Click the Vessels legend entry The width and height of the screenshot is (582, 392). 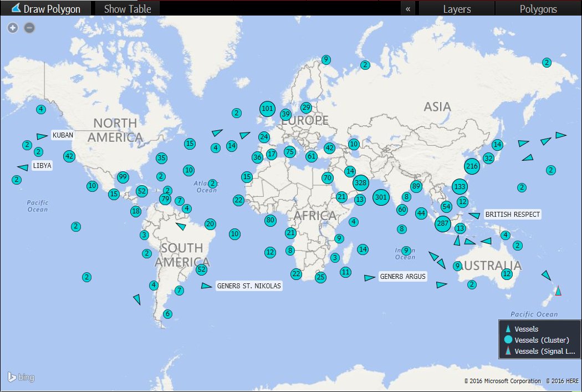(x=527, y=329)
